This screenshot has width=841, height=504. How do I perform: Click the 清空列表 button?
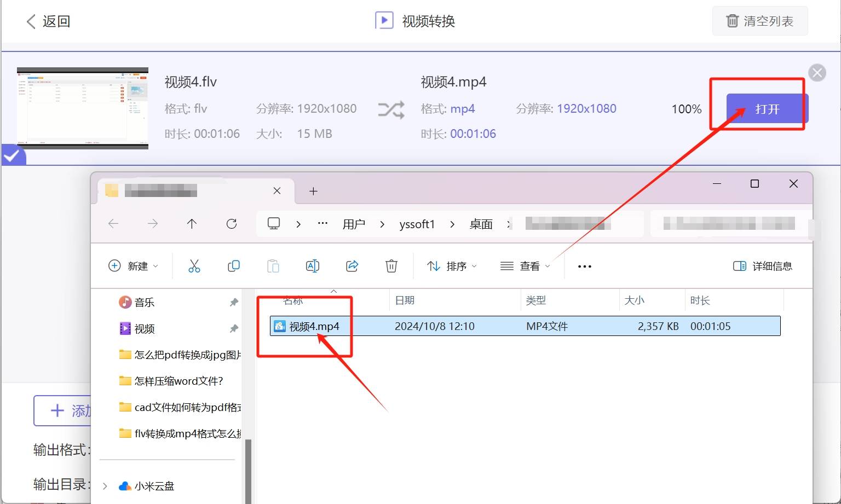click(759, 21)
